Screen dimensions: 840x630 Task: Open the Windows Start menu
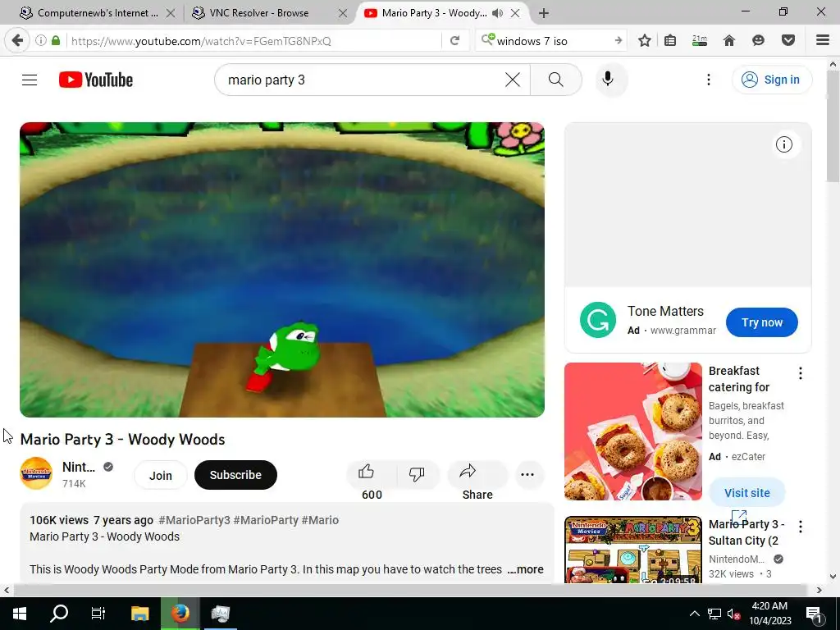click(20, 614)
